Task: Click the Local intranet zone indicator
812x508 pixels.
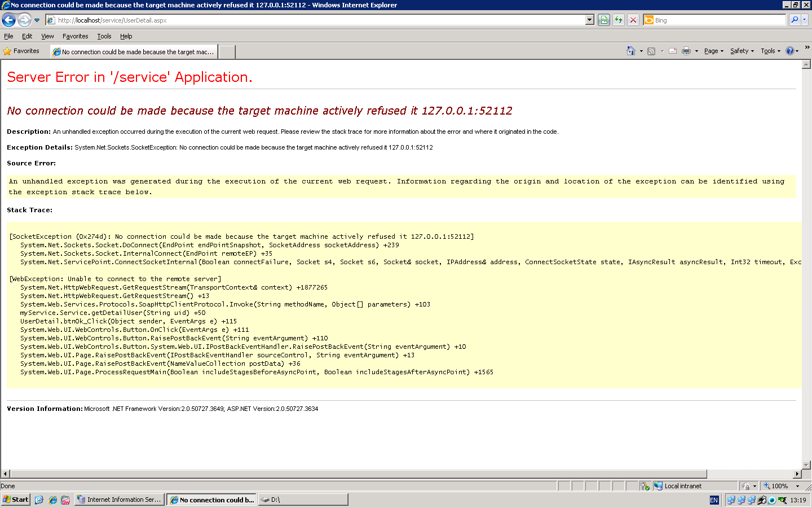Action: pyautogui.click(x=696, y=486)
